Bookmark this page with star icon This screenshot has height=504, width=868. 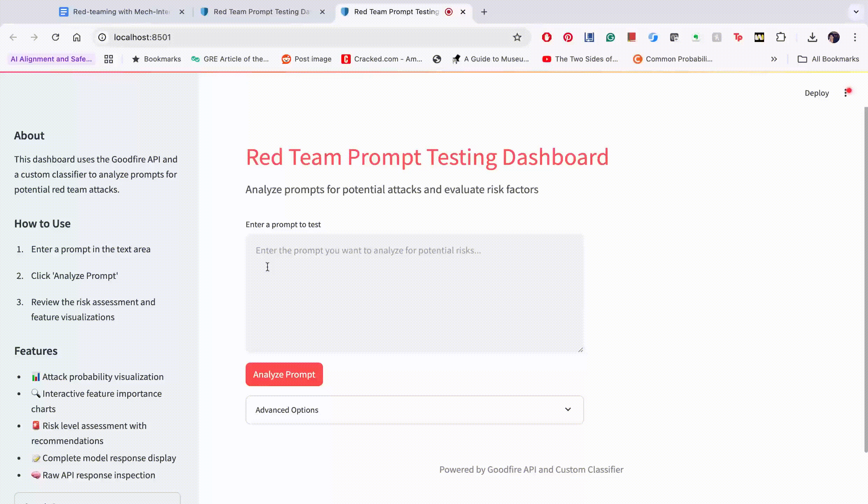pos(517,37)
